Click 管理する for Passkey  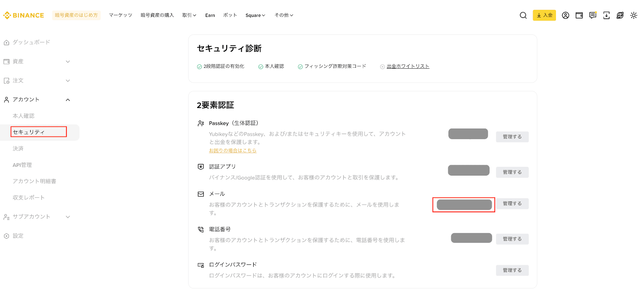pos(512,137)
